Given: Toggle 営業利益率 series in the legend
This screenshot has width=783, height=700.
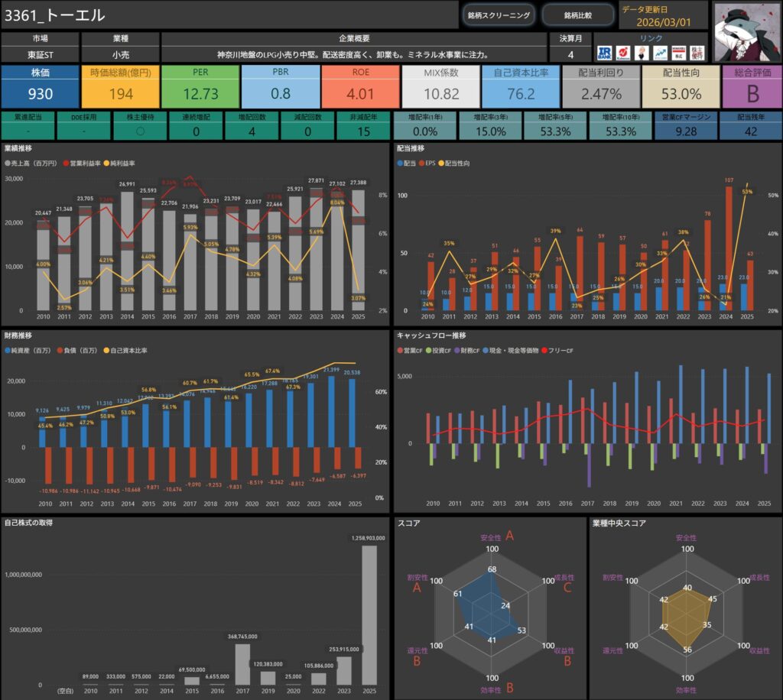Looking at the screenshot, I should click(x=83, y=164).
